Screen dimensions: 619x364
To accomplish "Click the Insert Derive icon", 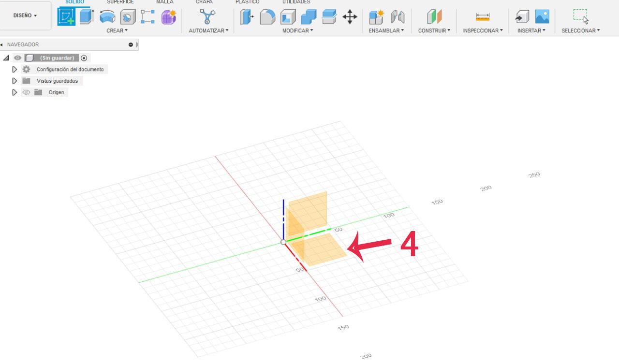I will (x=522, y=17).
